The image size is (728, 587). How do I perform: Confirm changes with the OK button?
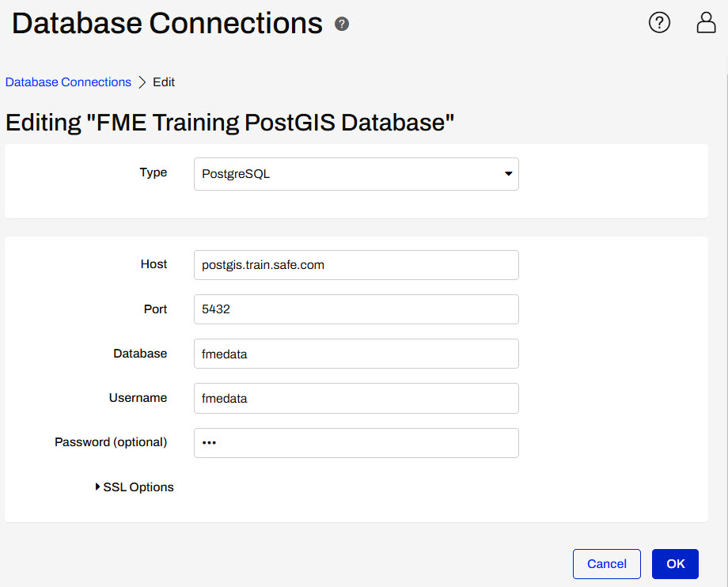[675, 564]
